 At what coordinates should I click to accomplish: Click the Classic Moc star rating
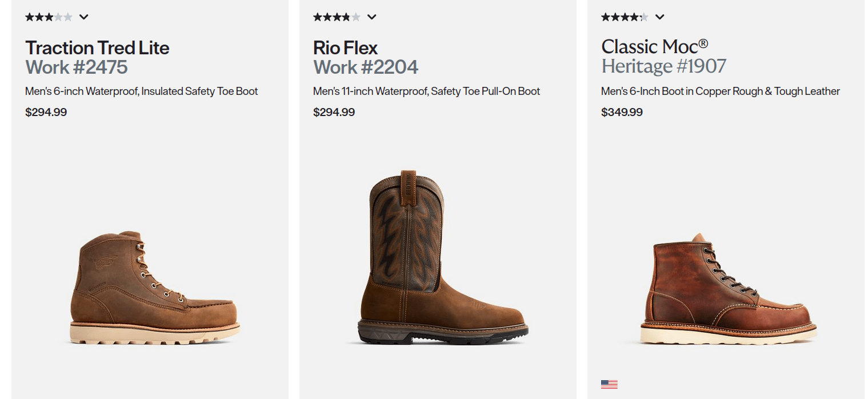click(x=625, y=17)
